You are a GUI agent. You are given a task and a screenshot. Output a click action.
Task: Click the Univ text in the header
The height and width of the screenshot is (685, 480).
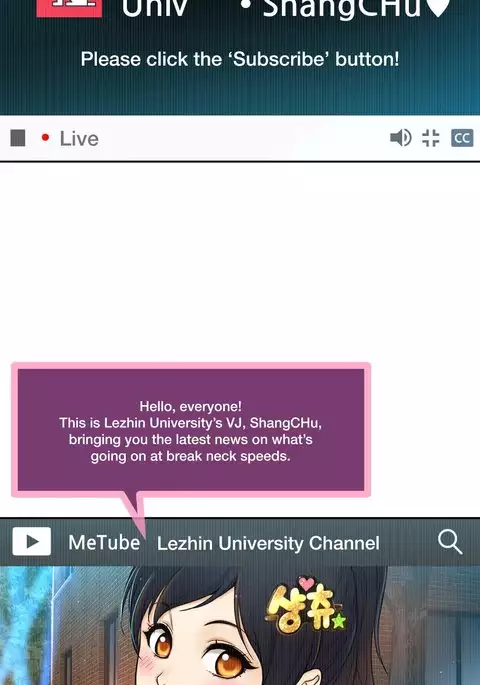click(155, 8)
